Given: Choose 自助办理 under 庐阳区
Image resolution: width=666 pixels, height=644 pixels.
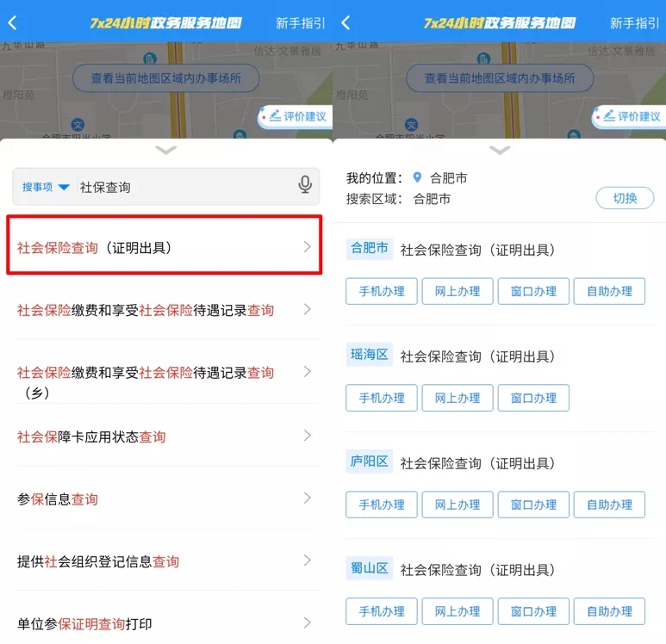Looking at the screenshot, I should tap(609, 505).
